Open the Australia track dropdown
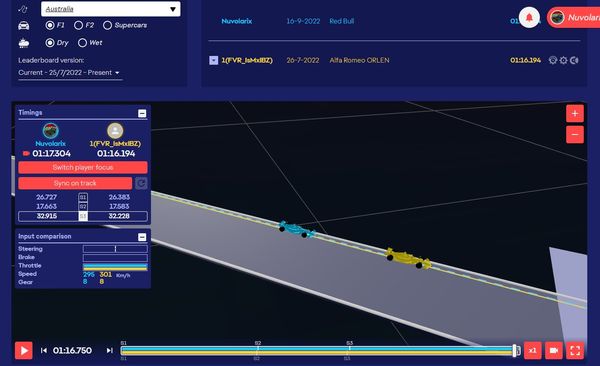The image size is (600, 366). pyautogui.click(x=111, y=9)
